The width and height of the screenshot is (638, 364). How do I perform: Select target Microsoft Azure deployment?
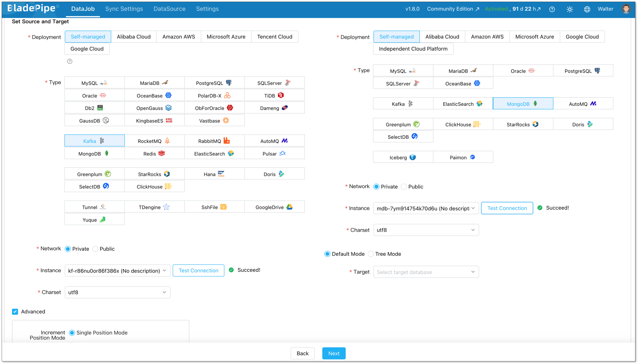[534, 37]
